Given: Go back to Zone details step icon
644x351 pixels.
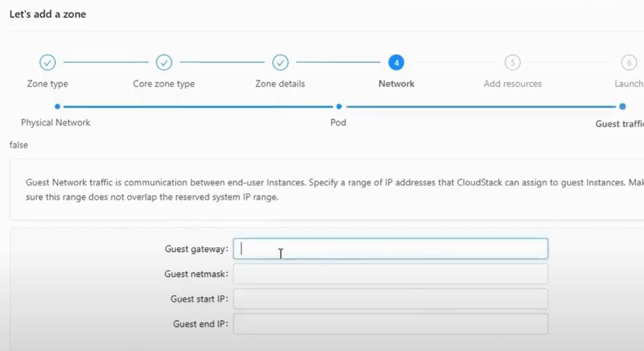Looking at the screenshot, I should coord(280,63).
